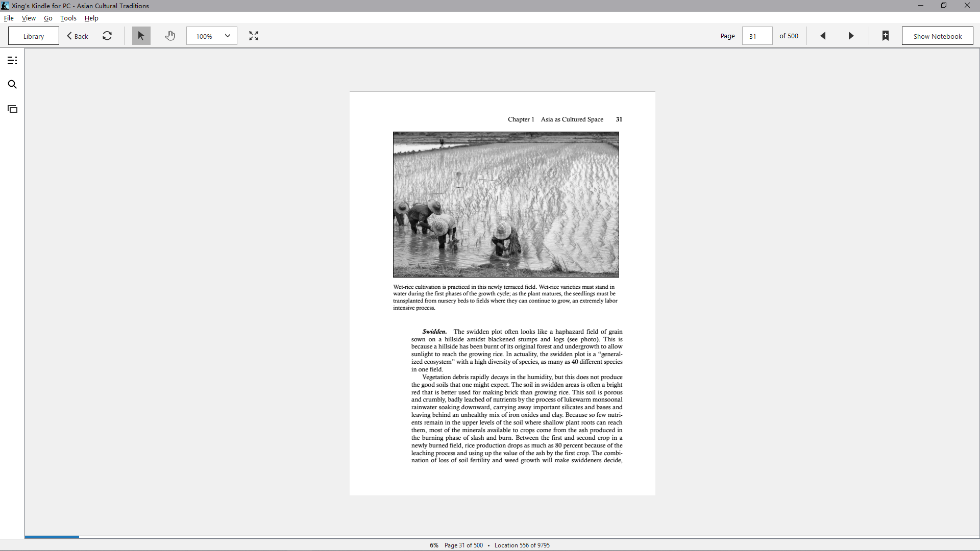Open the search icon in sidebar
This screenshot has height=551, width=980.
(12, 85)
